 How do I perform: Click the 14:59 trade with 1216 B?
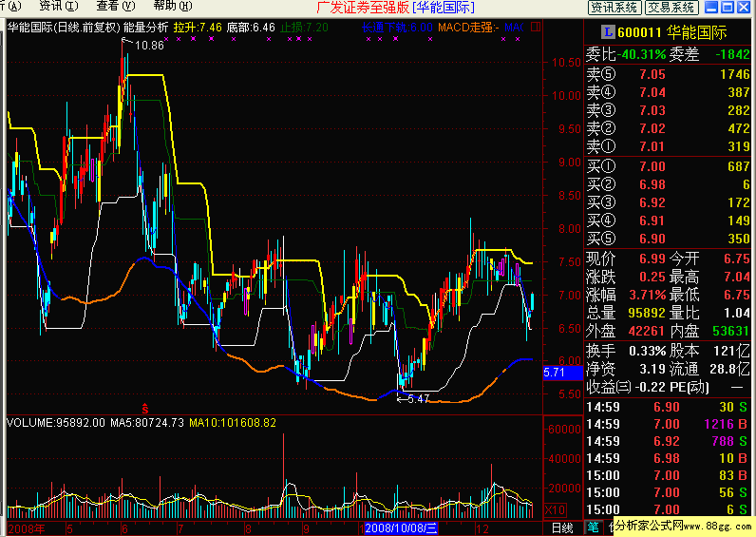(668, 424)
